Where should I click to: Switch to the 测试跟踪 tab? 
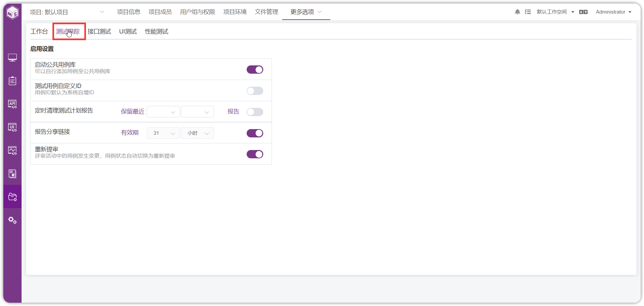[x=68, y=32]
